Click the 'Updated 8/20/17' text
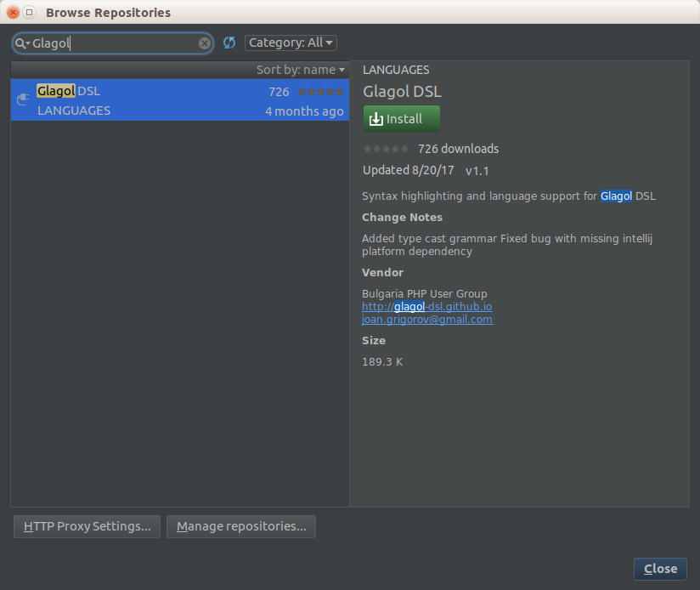This screenshot has height=590, width=700. tap(408, 170)
